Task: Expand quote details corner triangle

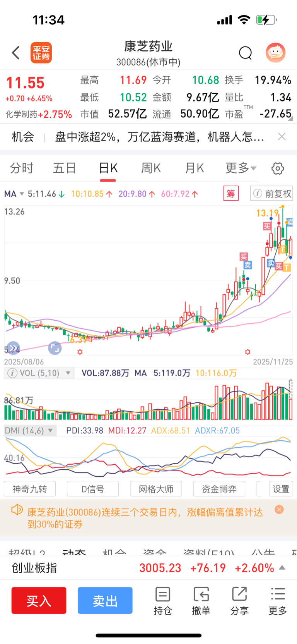Action: coord(290,118)
